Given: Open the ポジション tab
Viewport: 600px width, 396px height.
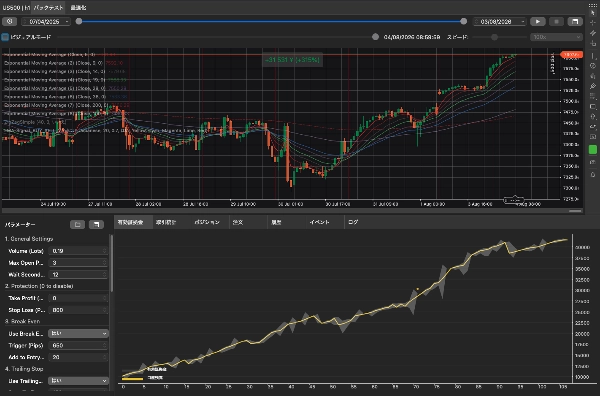Looking at the screenshot, I should pos(207,222).
